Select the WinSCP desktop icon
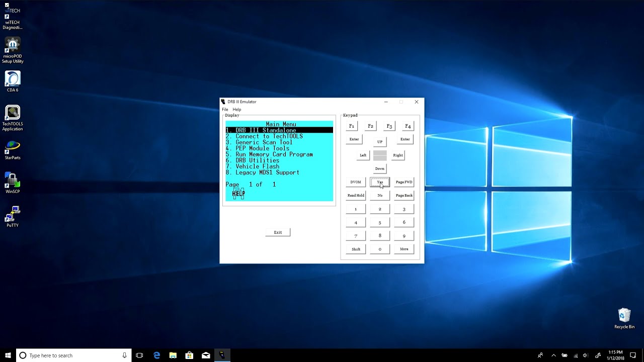Viewport: 644px width, 362px height. point(13,183)
